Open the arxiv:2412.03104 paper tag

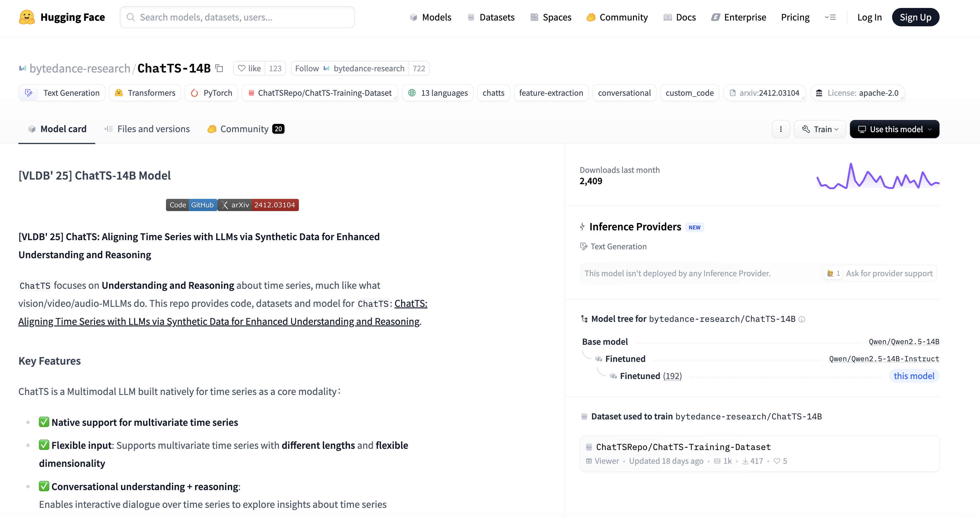point(764,93)
